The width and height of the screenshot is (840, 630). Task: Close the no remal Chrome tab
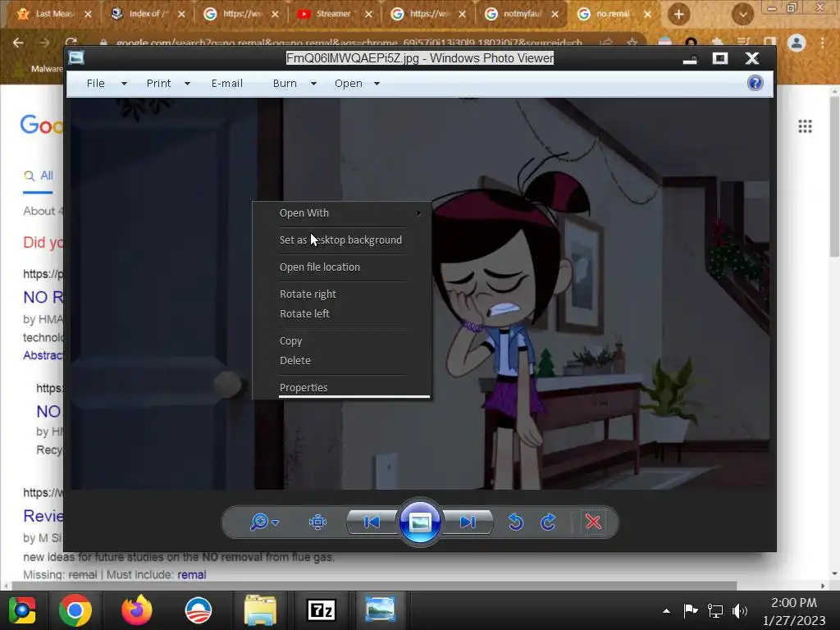pos(648,15)
